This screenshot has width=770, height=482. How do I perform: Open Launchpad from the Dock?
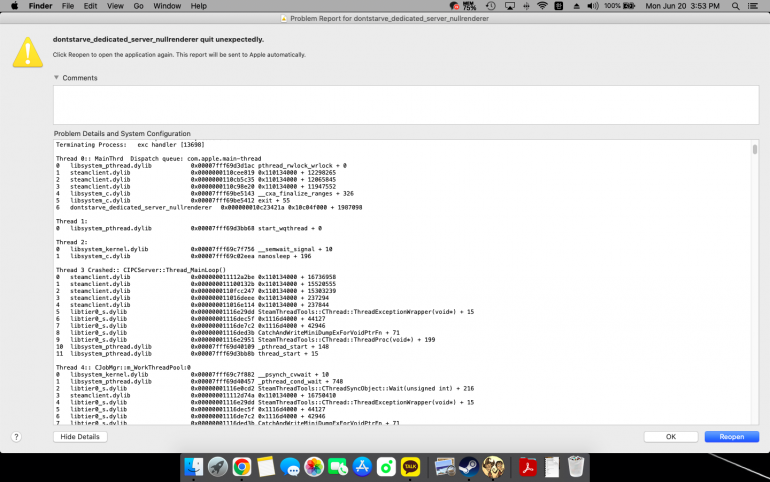pos(218,467)
